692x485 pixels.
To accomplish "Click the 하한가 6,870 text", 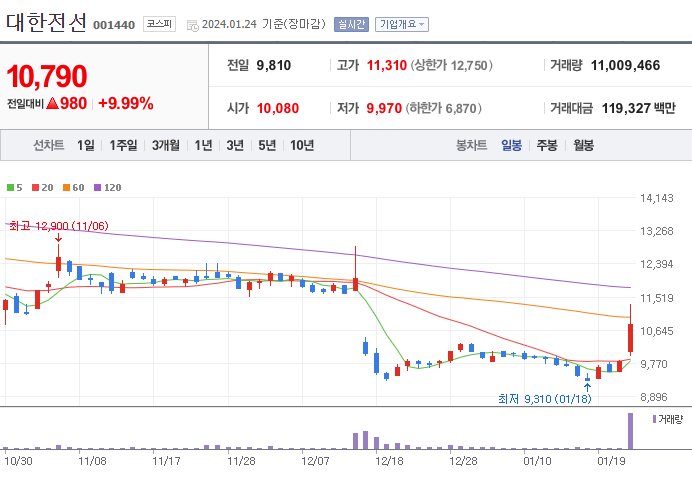I will (444, 108).
